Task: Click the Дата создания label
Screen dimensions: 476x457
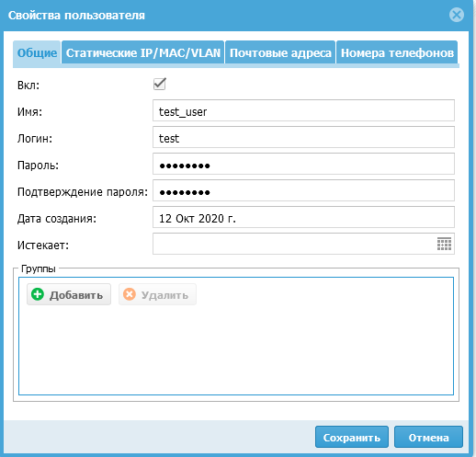Action: coord(57,219)
